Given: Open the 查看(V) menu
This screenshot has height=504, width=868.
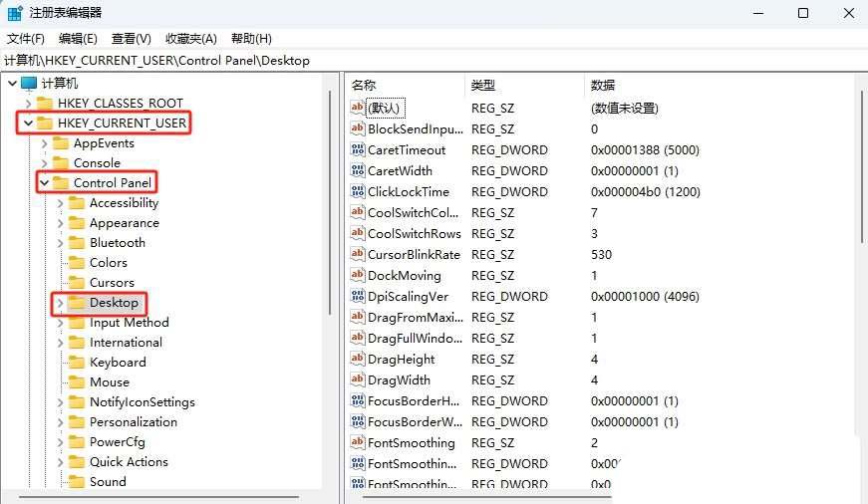Looking at the screenshot, I should point(132,39).
